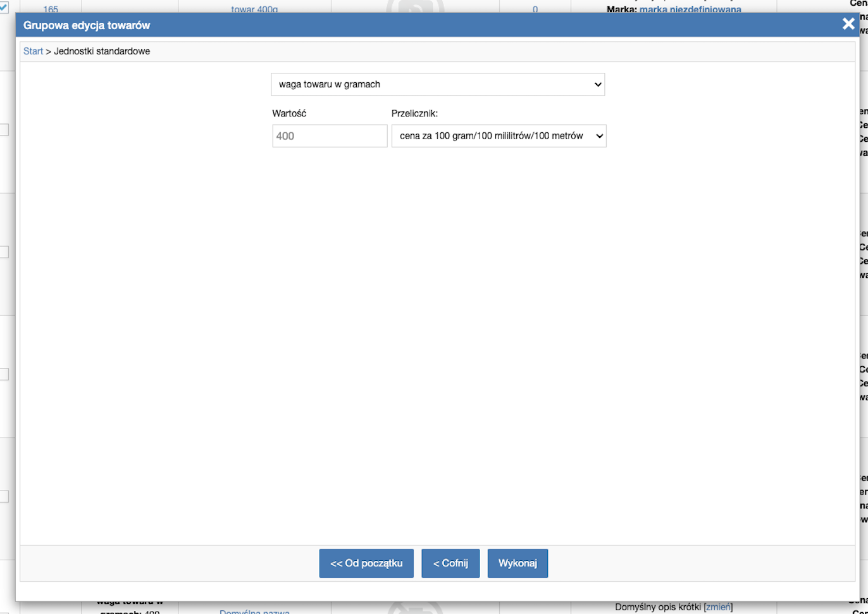Open the Start breadcrumb link
868x614 pixels.
[33, 51]
